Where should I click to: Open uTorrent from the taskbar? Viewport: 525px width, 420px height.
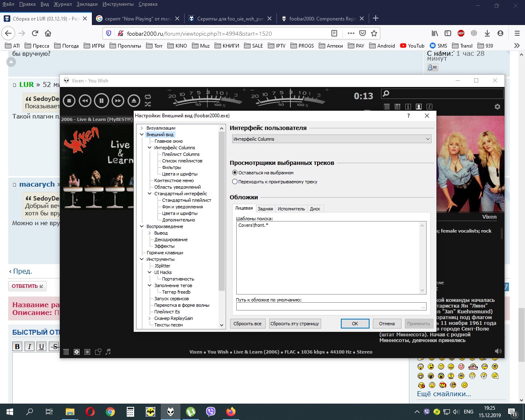[x=191, y=412]
